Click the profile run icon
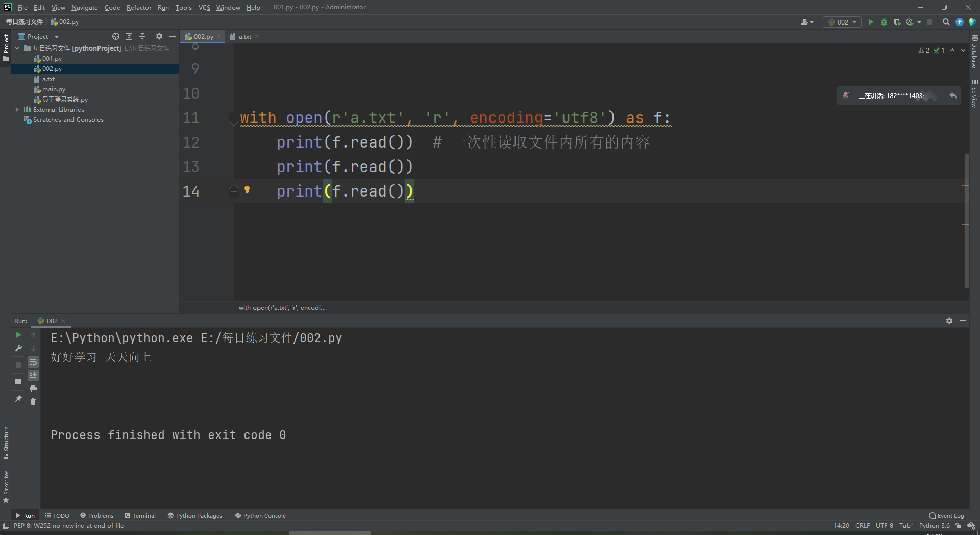The width and height of the screenshot is (980, 535). [x=910, y=22]
